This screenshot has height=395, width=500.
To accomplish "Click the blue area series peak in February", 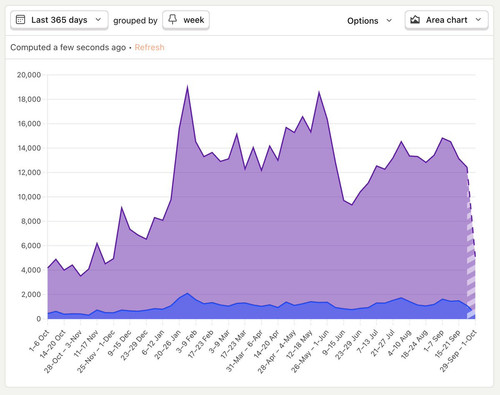I will click(x=187, y=294).
